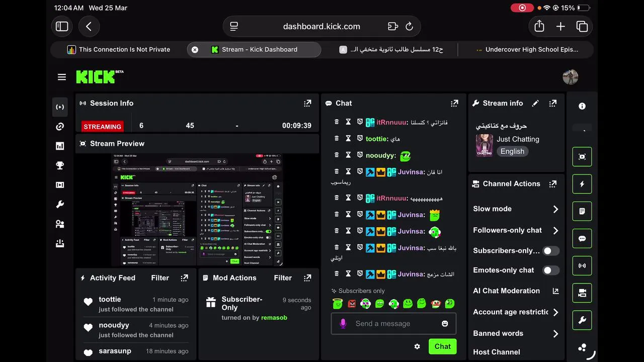Expand Slow mode options
Image resolution: width=644 pixels, height=362 pixels.
click(555, 209)
